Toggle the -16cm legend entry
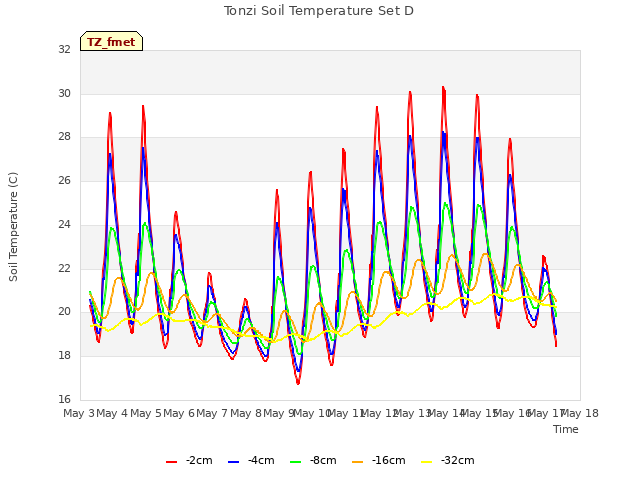Screen dimensions: 640x480 379,460
